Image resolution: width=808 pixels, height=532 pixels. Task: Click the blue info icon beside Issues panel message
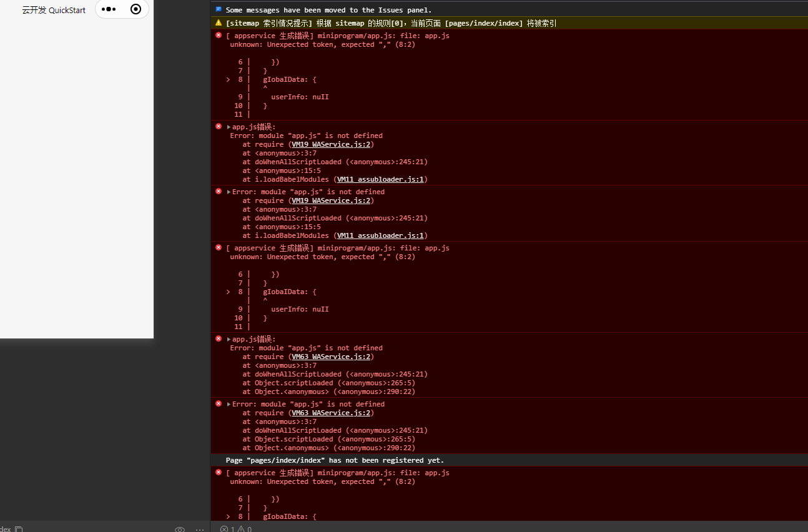[x=219, y=9]
